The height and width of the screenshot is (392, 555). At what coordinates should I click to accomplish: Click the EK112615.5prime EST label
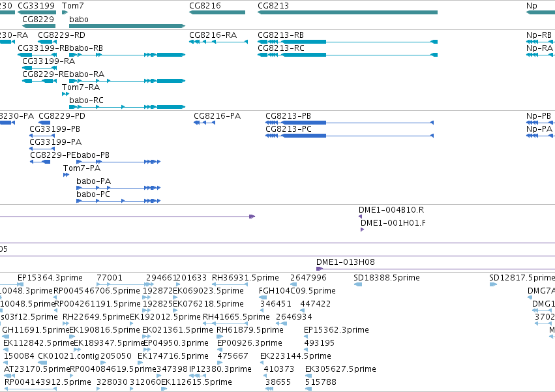(196, 382)
